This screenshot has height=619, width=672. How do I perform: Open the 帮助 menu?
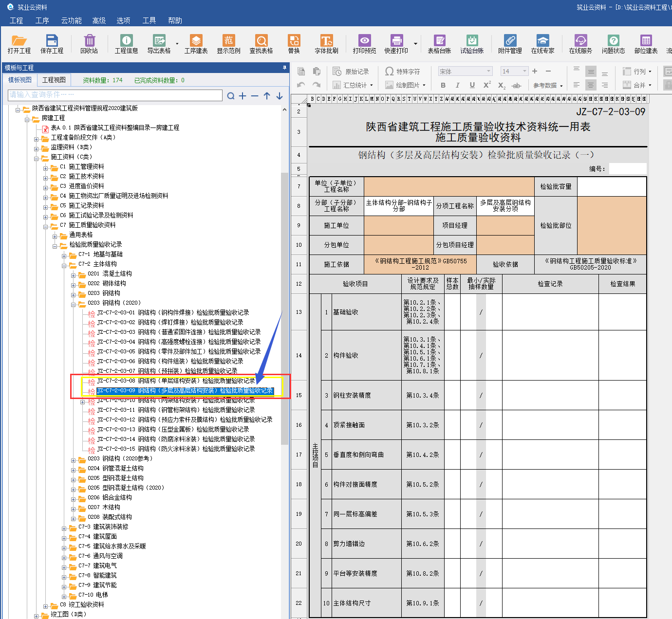[x=175, y=20]
